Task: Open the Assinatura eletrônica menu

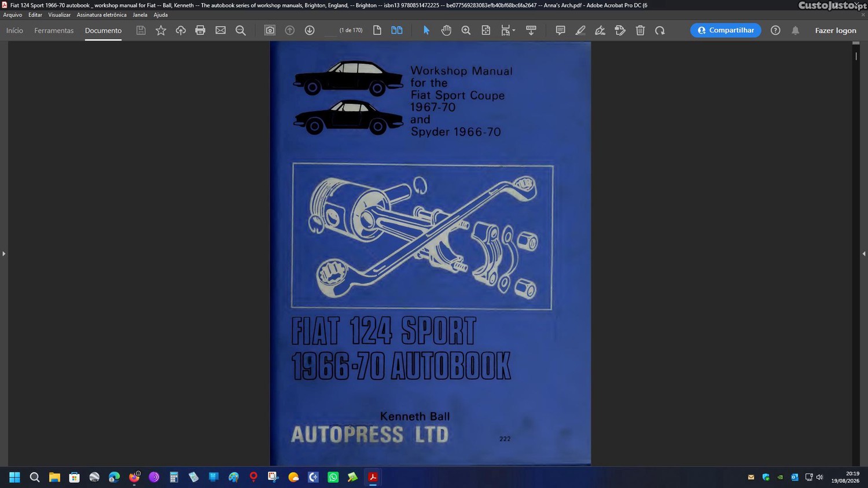Action: click(x=101, y=15)
